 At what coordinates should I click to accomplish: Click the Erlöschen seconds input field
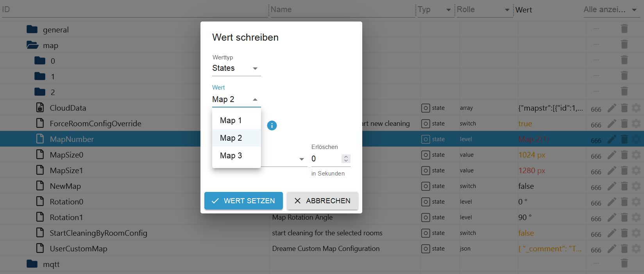[326, 159]
